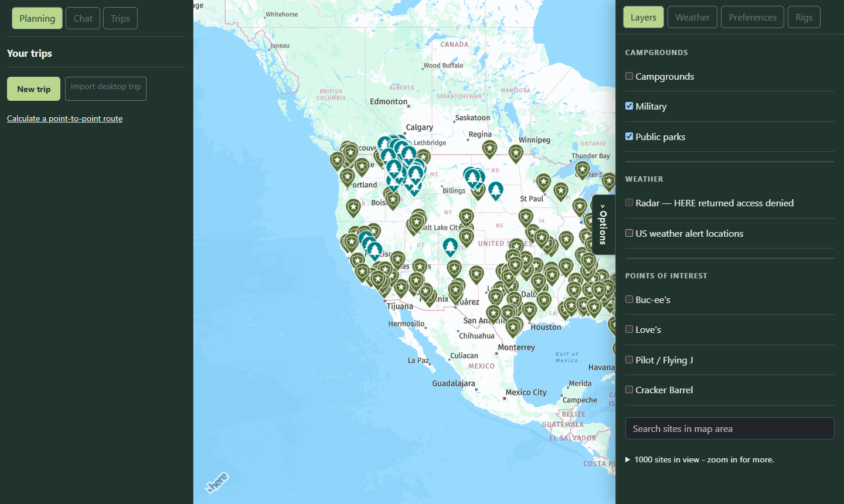Uncheck the Public parks checkbox

point(629,137)
